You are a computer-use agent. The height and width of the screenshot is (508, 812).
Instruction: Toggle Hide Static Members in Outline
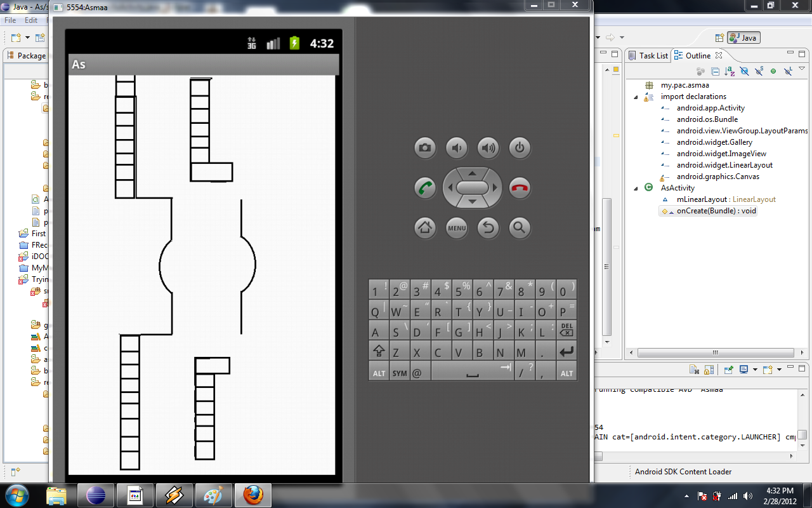(x=759, y=71)
